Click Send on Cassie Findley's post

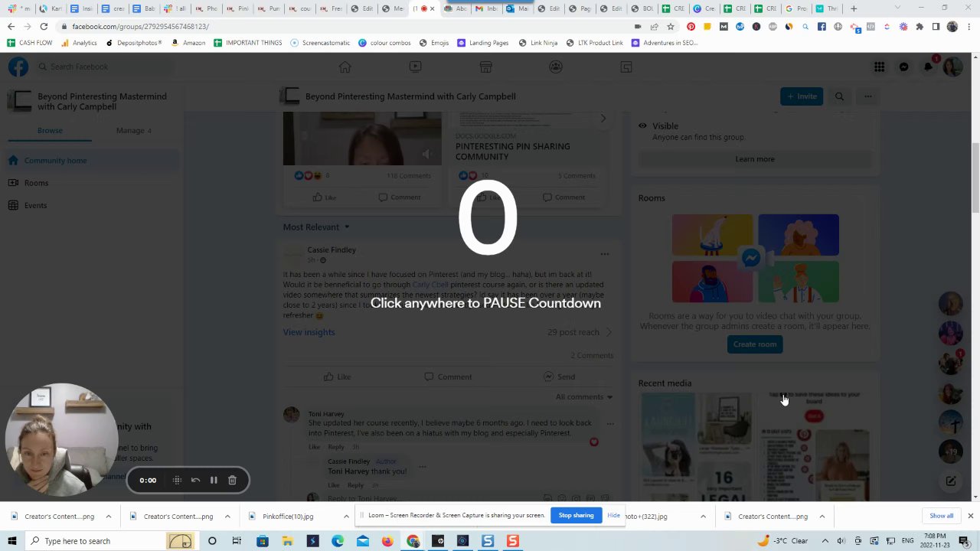coord(560,377)
